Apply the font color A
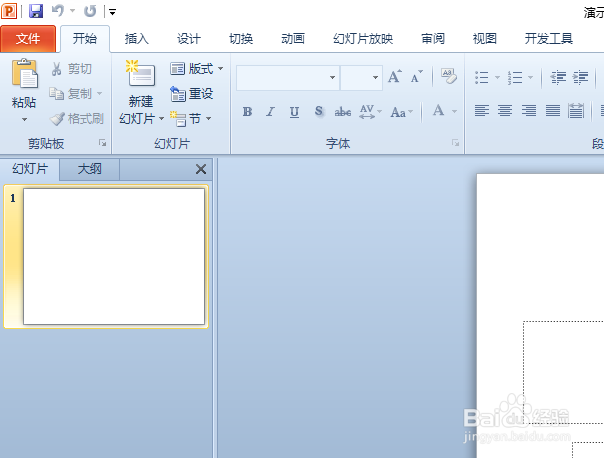 coord(438,111)
